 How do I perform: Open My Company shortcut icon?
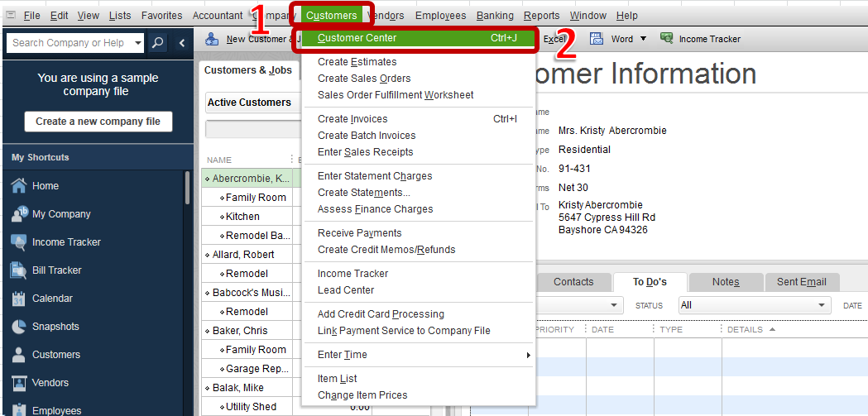pos(19,214)
